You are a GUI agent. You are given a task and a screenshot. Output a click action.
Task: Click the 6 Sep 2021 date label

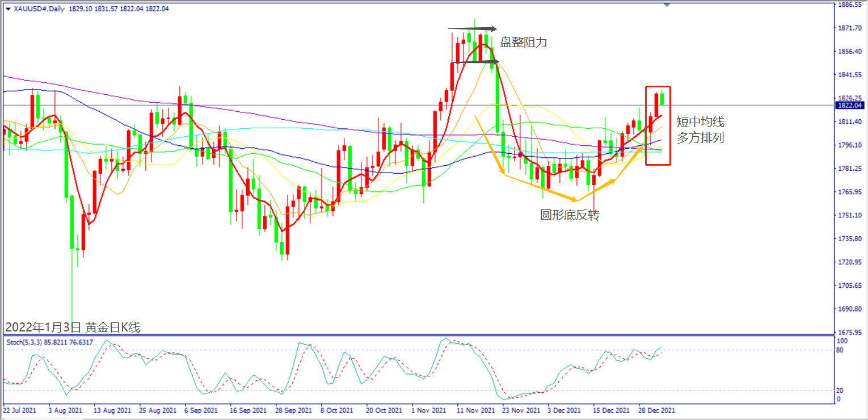click(x=202, y=410)
